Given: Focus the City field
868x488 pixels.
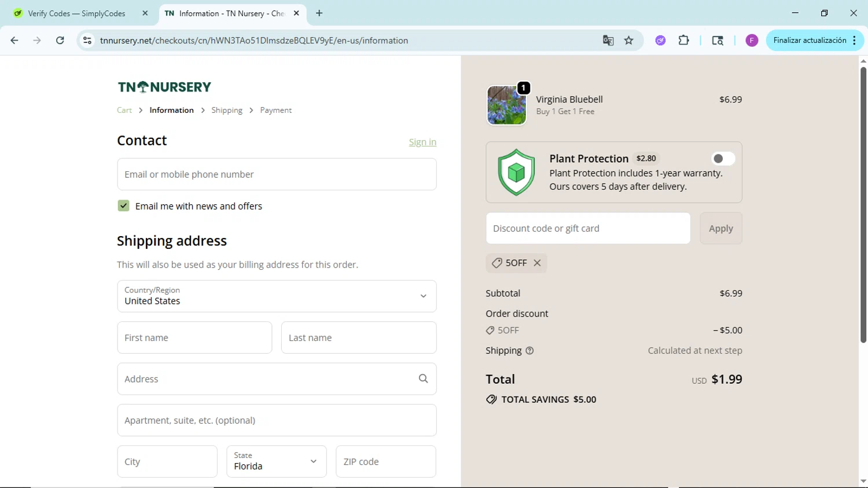Looking at the screenshot, I should pos(167,461).
